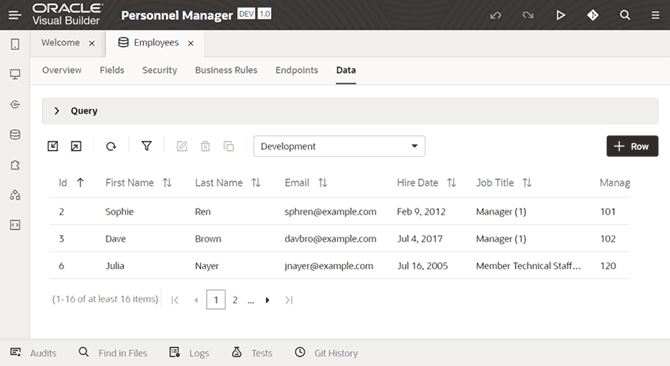Open Source View code icon in sidebar
The image size is (670, 366).
pyautogui.click(x=15, y=225)
